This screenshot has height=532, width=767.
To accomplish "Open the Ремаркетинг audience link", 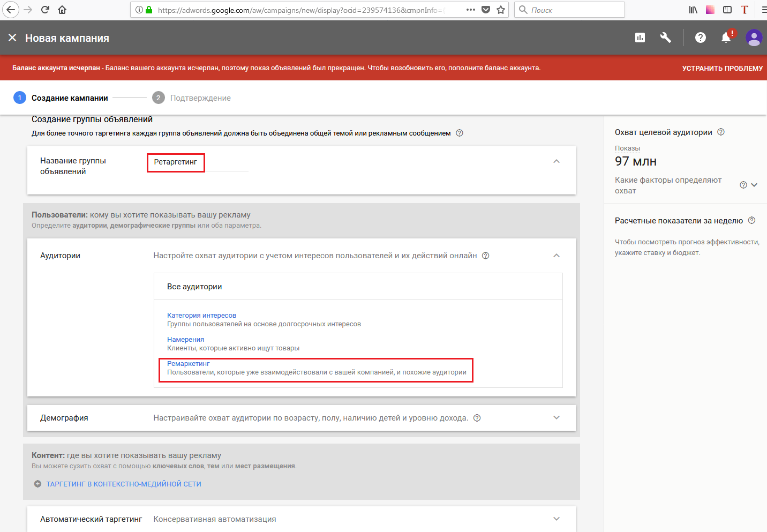I will [x=188, y=364].
